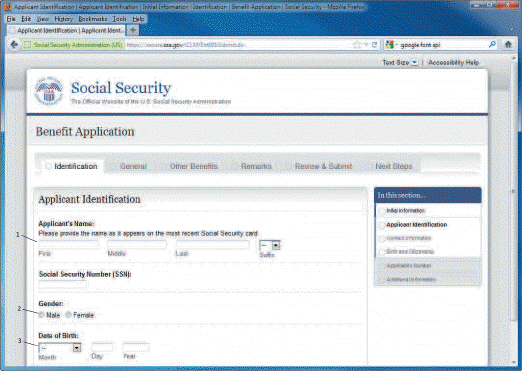Click the Social Security site title
The height and width of the screenshot is (371, 522).
[x=121, y=88]
